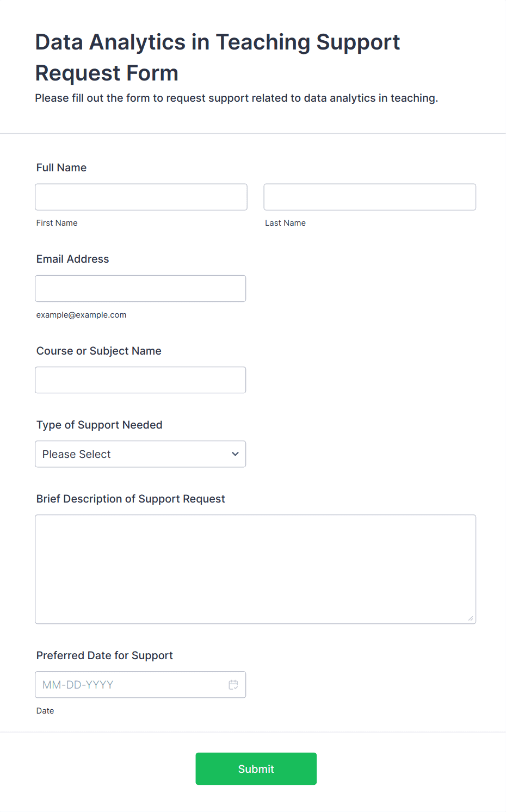Screen dimensions: 506x812
Task: Click the 'Email Address' label
Action: click(73, 259)
